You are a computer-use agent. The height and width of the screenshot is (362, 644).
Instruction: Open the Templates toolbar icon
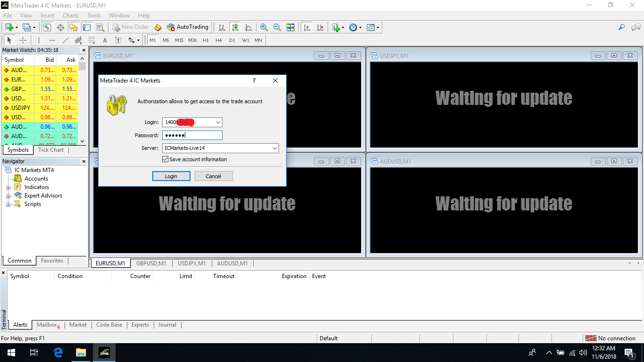[371, 27]
